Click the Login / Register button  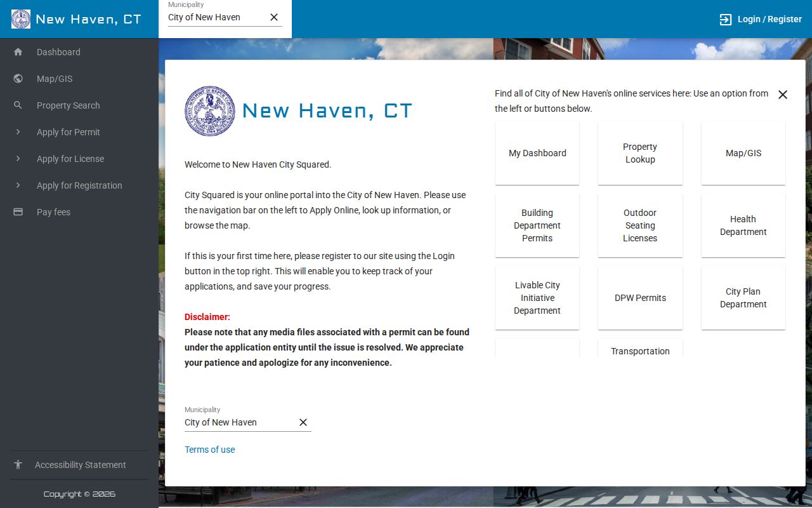(760, 19)
